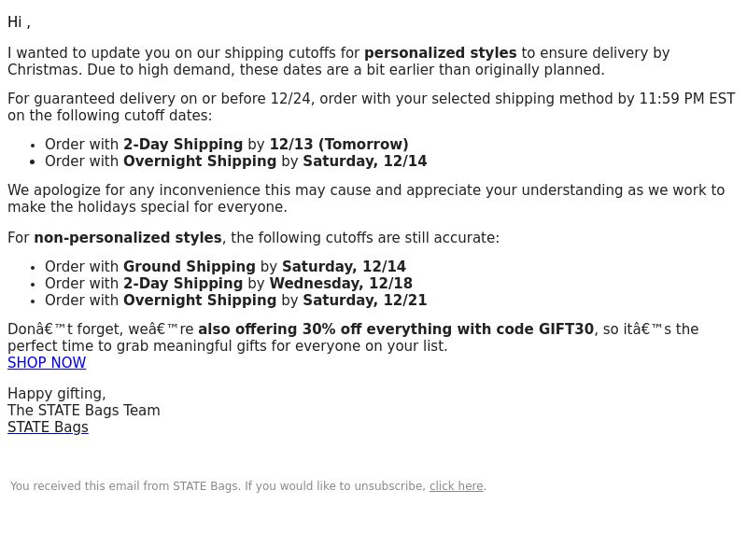Click the bold non-personalized styles text
The width and height of the screenshot is (747, 560).
pos(128,238)
